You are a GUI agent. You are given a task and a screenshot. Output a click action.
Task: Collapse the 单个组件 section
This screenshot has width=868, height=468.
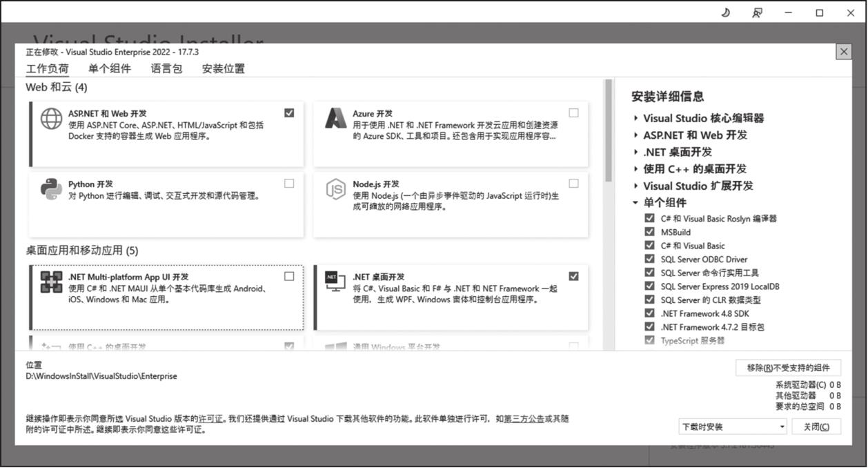point(635,203)
